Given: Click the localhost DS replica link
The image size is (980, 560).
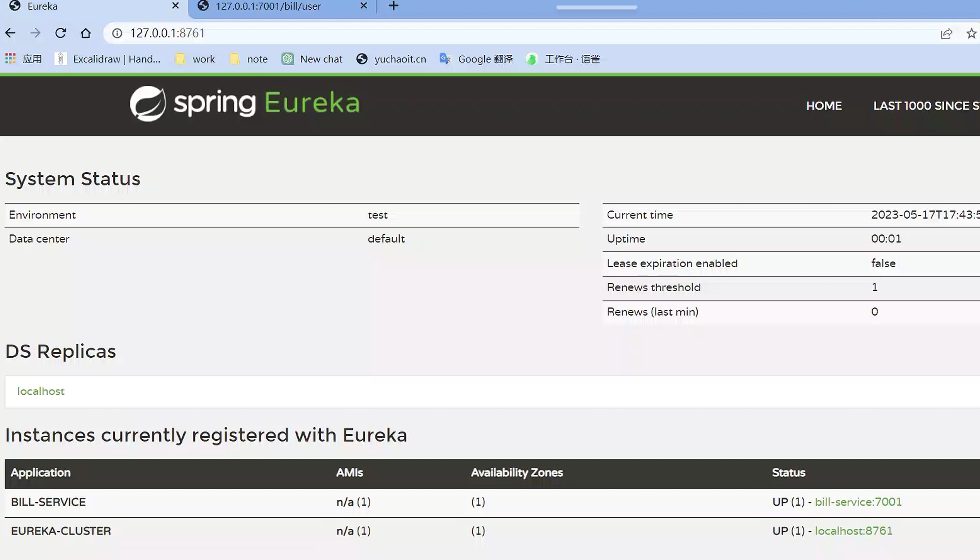Looking at the screenshot, I should [x=40, y=391].
